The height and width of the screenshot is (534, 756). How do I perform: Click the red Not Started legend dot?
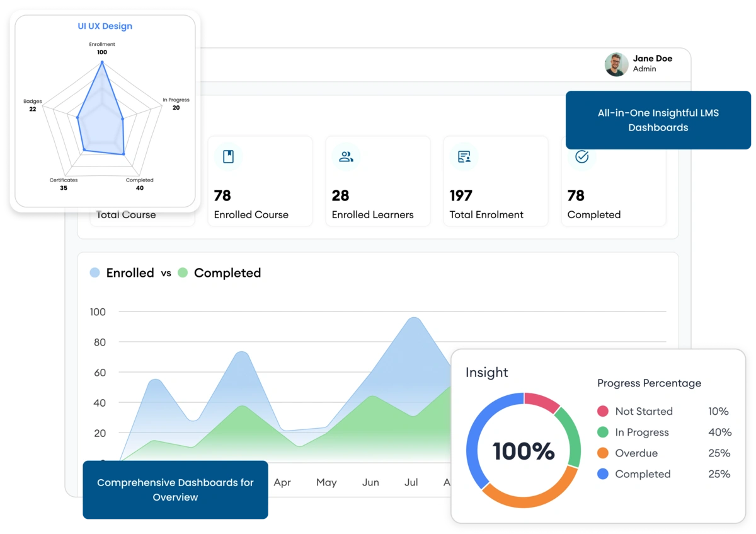click(602, 411)
